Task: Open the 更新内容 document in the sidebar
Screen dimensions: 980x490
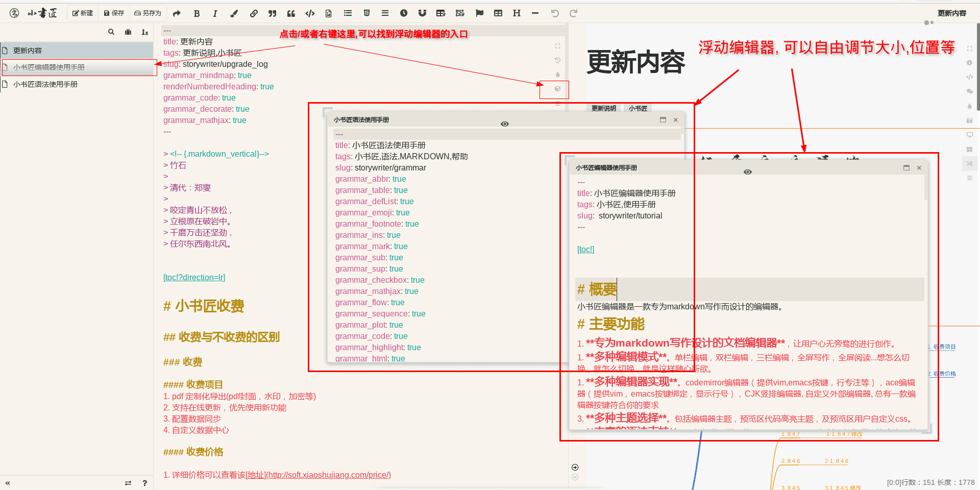Action: (77, 51)
